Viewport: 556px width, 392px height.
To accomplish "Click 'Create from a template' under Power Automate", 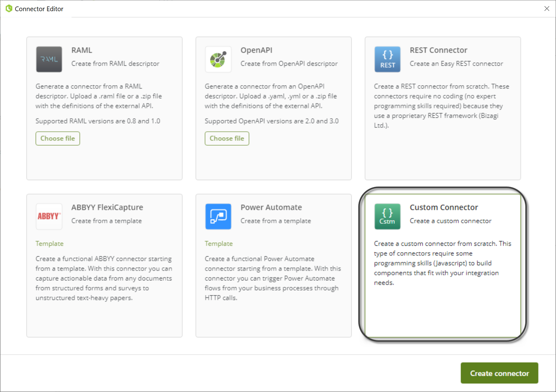I will point(276,221).
